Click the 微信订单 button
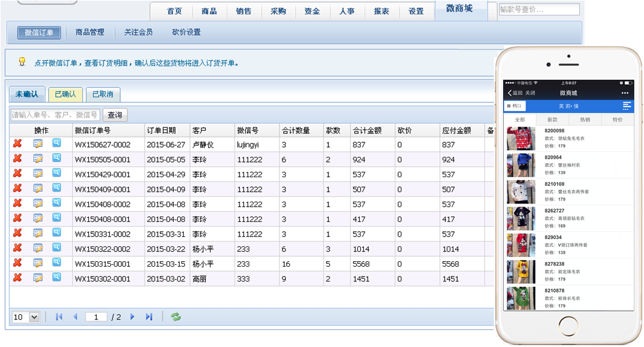The width and height of the screenshot is (644, 347). click(39, 32)
